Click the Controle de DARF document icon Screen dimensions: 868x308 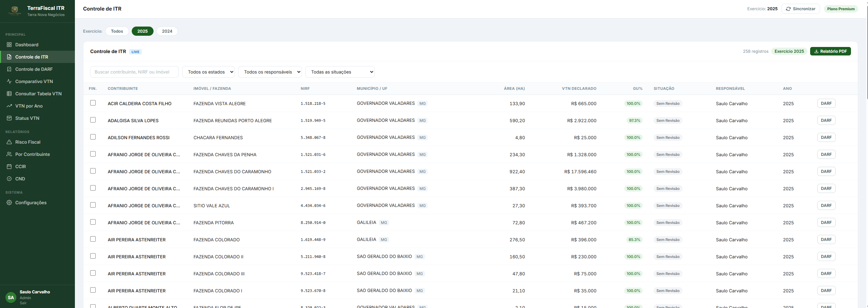pos(9,69)
